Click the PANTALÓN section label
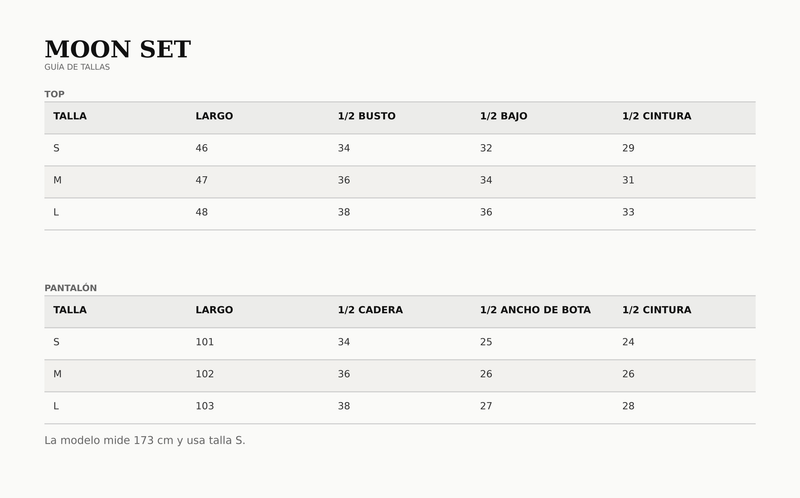800x498 pixels. [70, 288]
